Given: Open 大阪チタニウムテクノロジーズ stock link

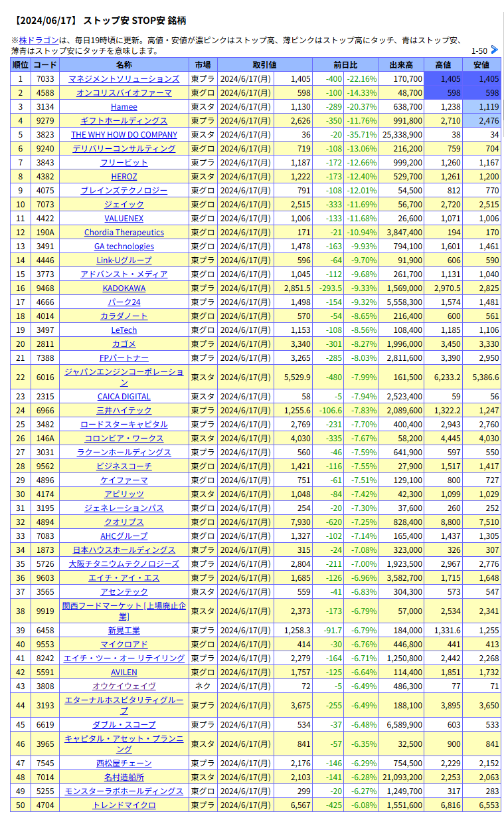Looking at the screenshot, I should [124, 563].
